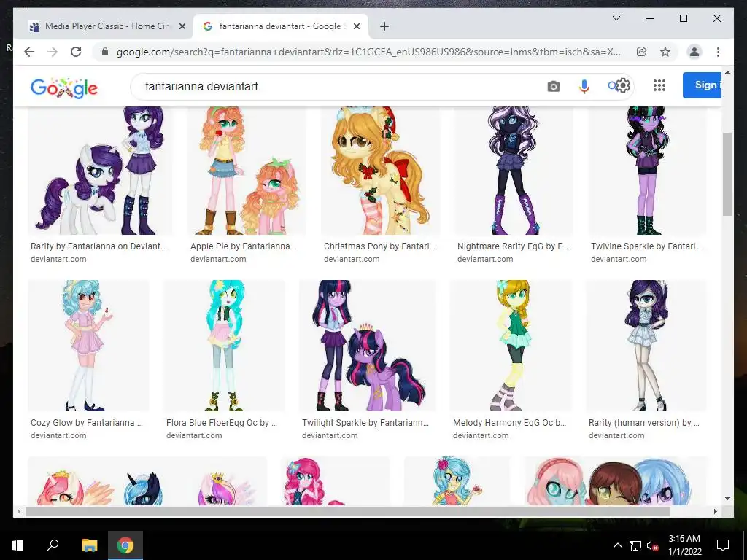Open the Google apps grid

click(x=659, y=86)
